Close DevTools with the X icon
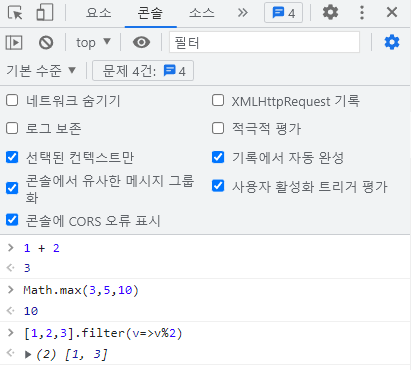Screen dimensions: 411x370 pos(392,13)
